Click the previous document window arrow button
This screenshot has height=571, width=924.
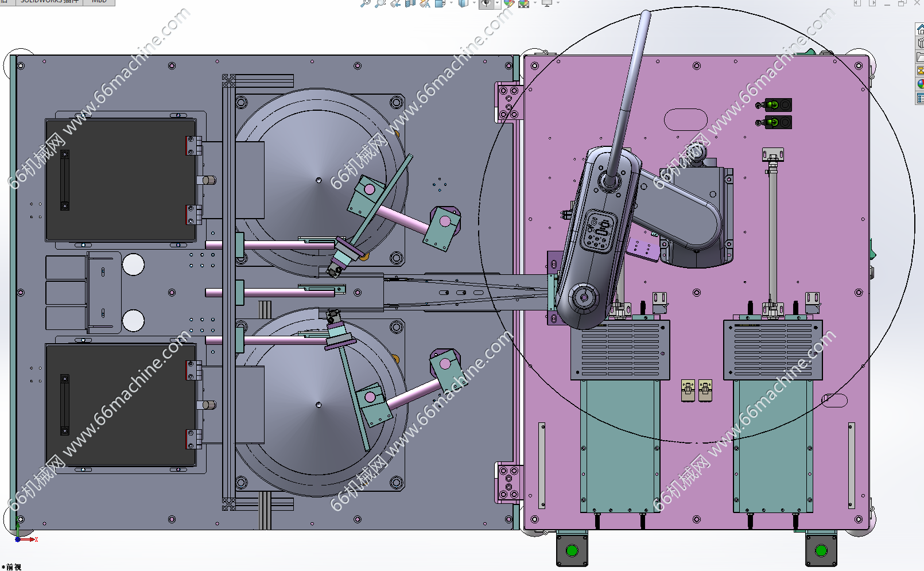point(857,3)
